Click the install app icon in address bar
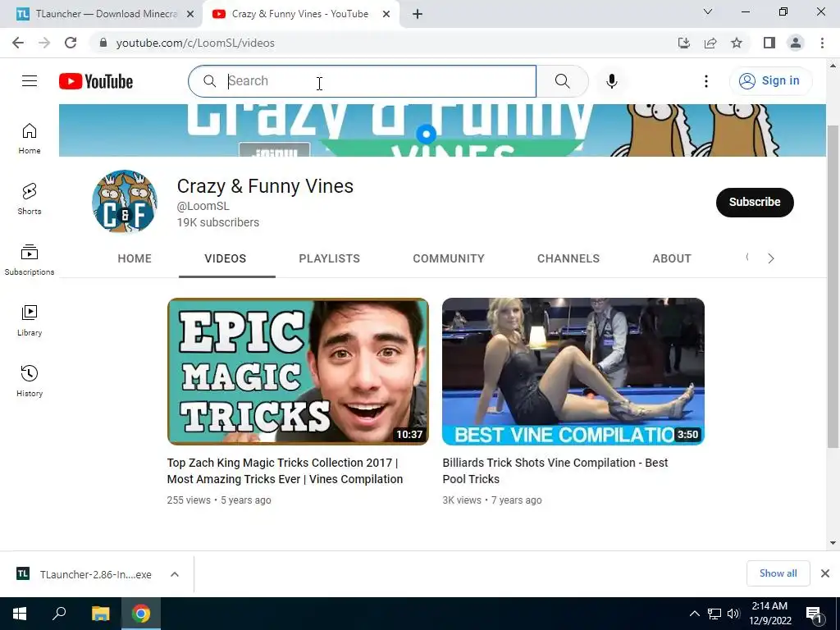Viewport: 840px width, 630px height. [684, 43]
